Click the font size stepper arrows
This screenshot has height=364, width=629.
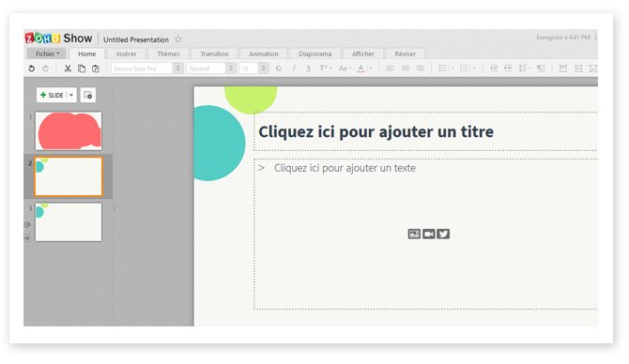264,68
